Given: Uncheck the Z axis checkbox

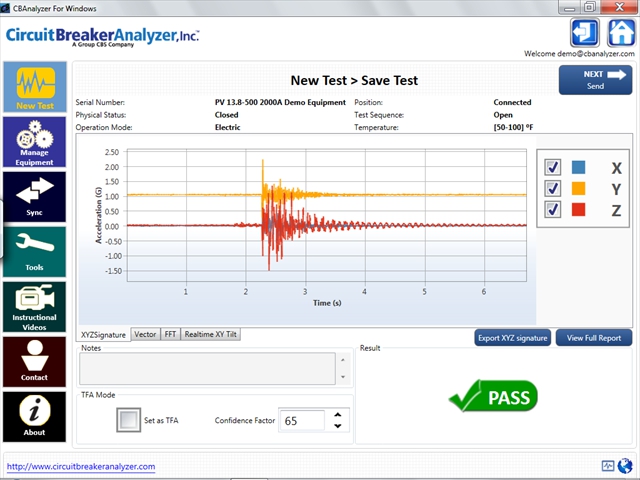Looking at the screenshot, I should pos(553,210).
